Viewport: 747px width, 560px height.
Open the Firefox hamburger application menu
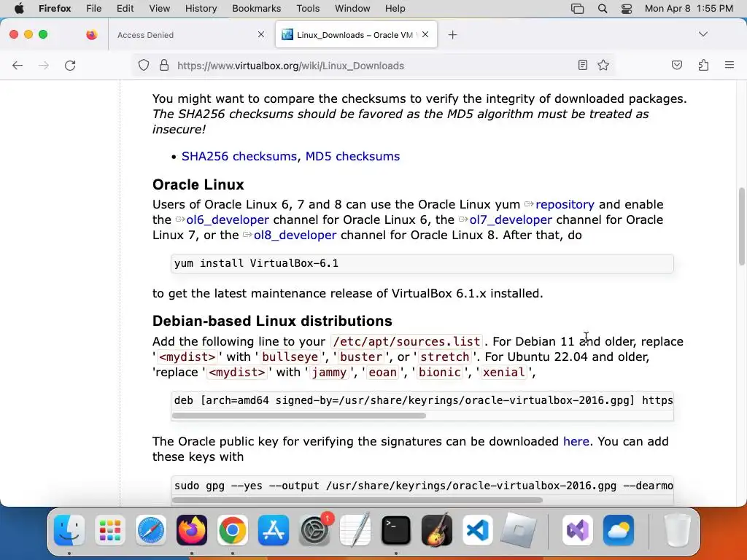coord(729,65)
